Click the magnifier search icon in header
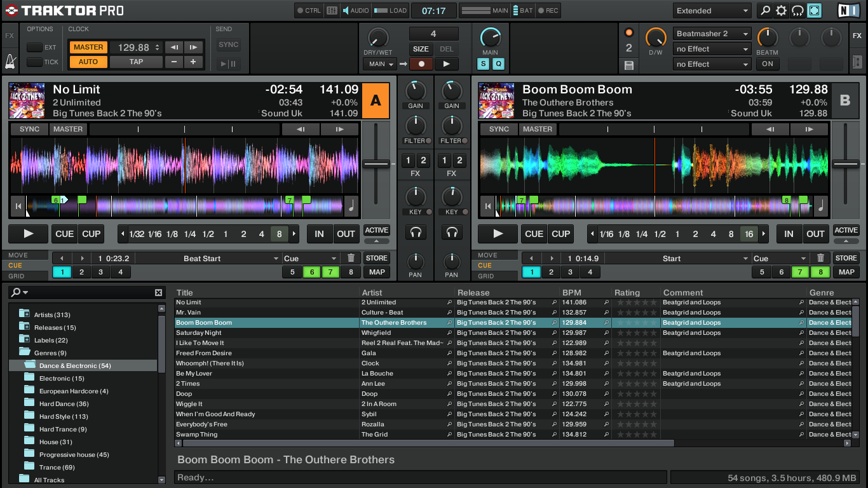 (x=765, y=11)
